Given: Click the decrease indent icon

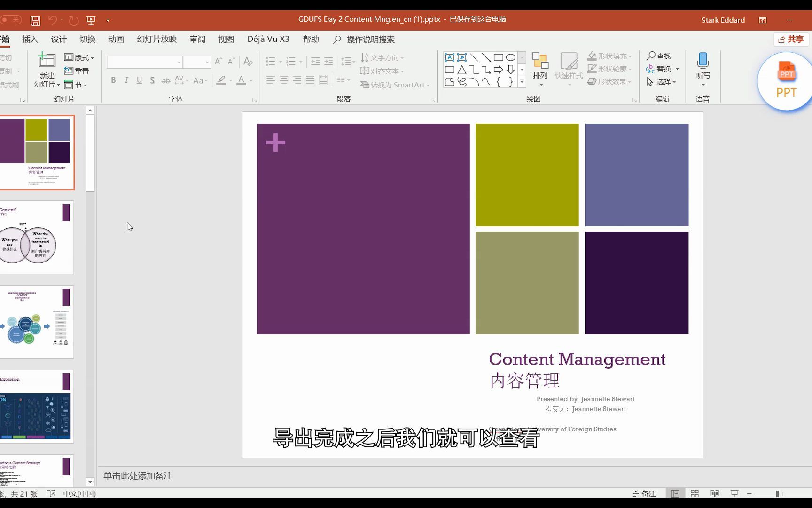Looking at the screenshot, I should (315, 62).
